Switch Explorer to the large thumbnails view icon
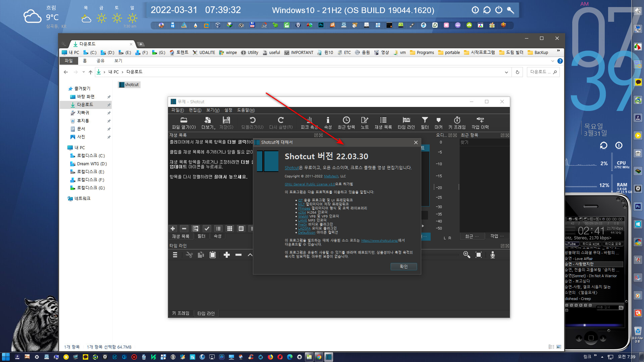Image resolution: width=644 pixels, height=362 pixels. pyautogui.click(x=558, y=347)
